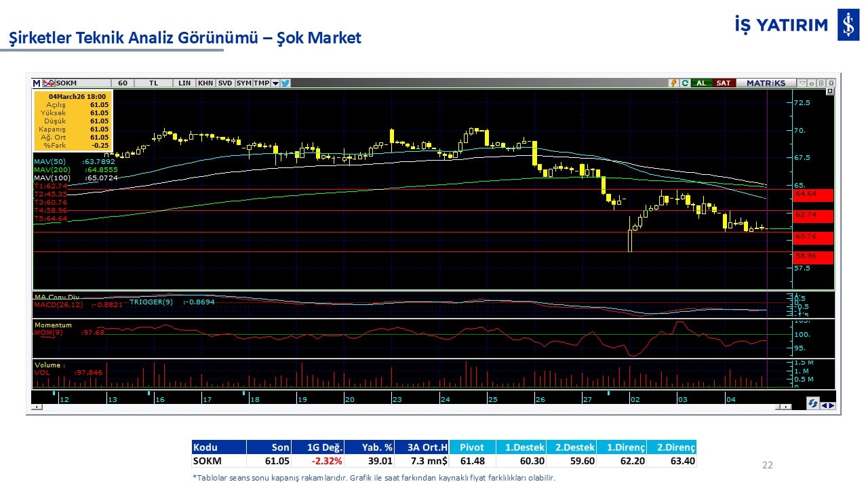The height and width of the screenshot is (488, 868).
Task: Click the Matriks M logo icon
Action: [37, 83]
